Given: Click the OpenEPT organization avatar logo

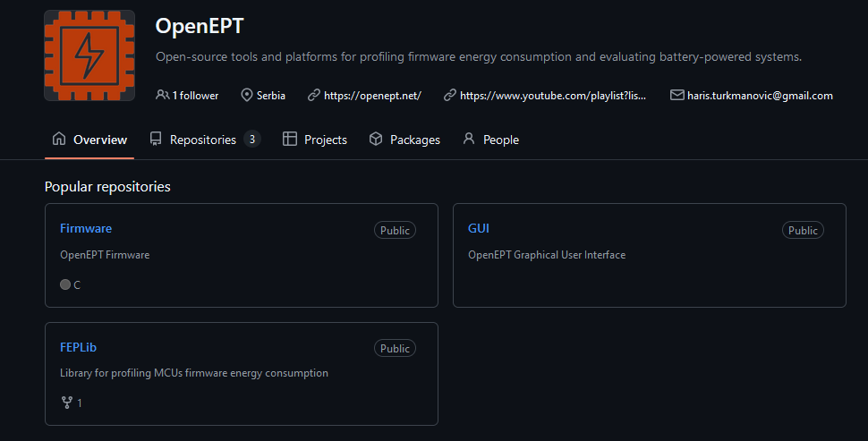Looking at the screenshot, I should 89,55.
